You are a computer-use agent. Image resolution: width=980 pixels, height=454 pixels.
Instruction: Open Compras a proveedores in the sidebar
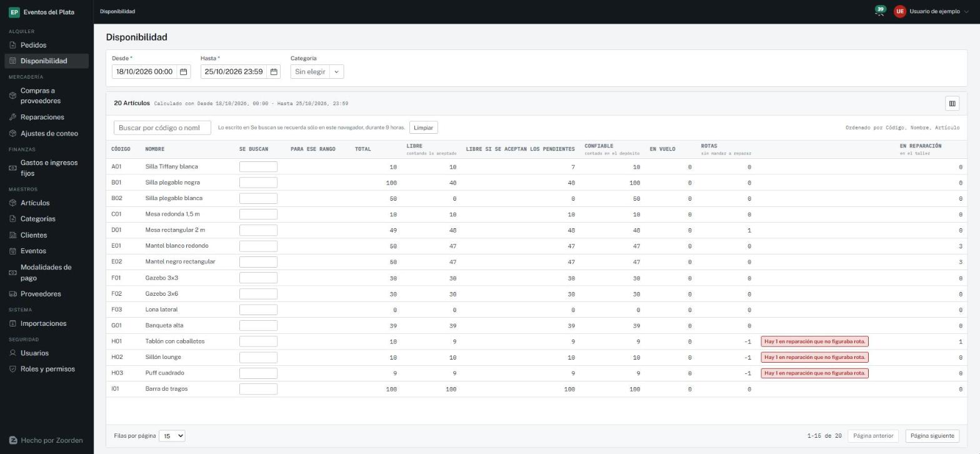[46, 96]
